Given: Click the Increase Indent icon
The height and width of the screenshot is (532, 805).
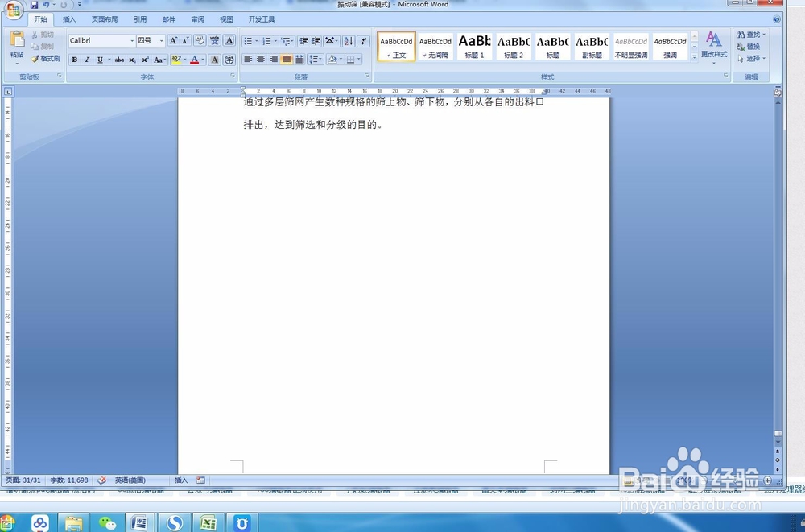Looking at the screenshot, I should [x=316, y=41].
